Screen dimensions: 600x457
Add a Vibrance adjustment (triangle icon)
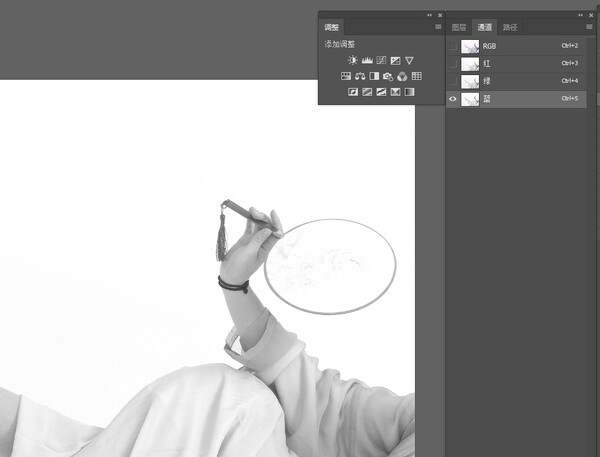(409, 60)
